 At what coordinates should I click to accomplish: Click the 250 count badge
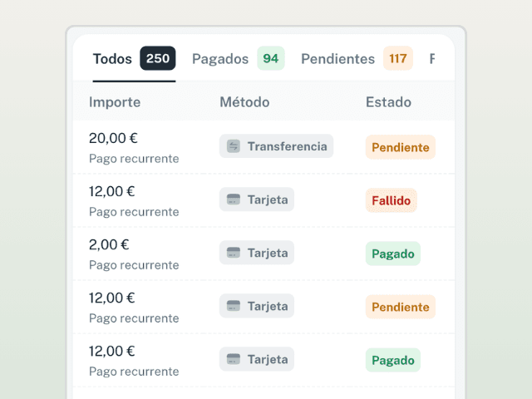pos(158,58)
